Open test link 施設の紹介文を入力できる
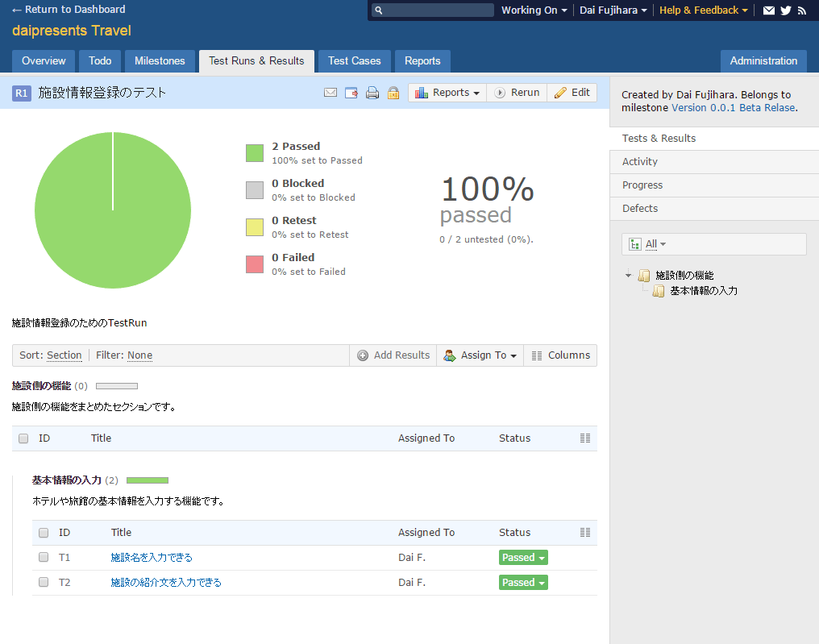This screenshot has height=644, width=819. click(x=166, y=583)
